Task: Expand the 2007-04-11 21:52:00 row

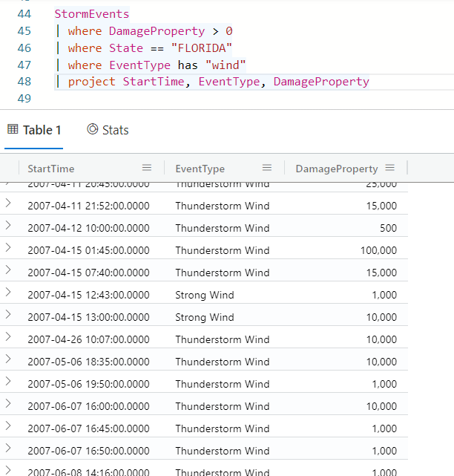Action: tap(8, 203)
